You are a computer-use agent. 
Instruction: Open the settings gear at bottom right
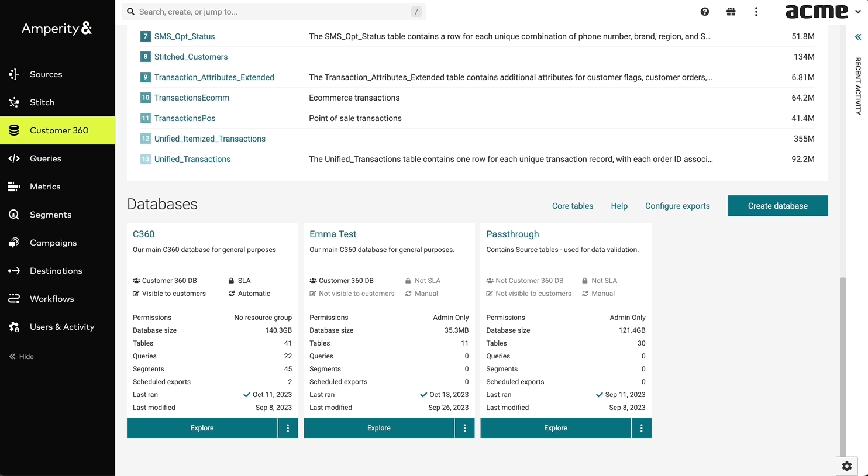(x=846, y=466)
